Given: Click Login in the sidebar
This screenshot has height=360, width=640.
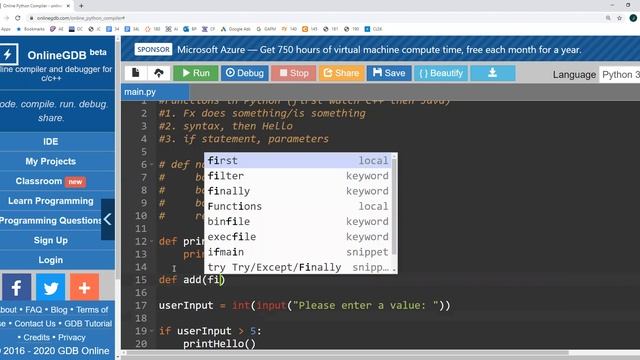Looking at the screenshot, I should tap(51, 260).
